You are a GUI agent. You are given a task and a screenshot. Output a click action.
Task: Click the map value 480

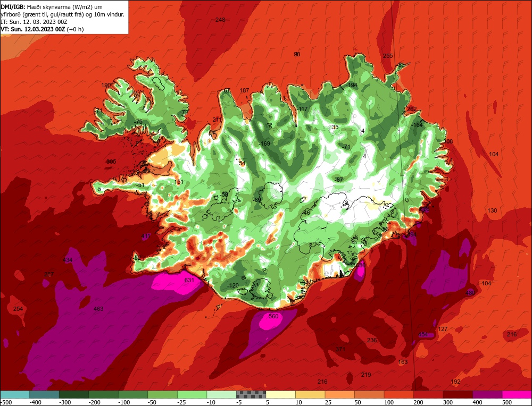[470, 293]
